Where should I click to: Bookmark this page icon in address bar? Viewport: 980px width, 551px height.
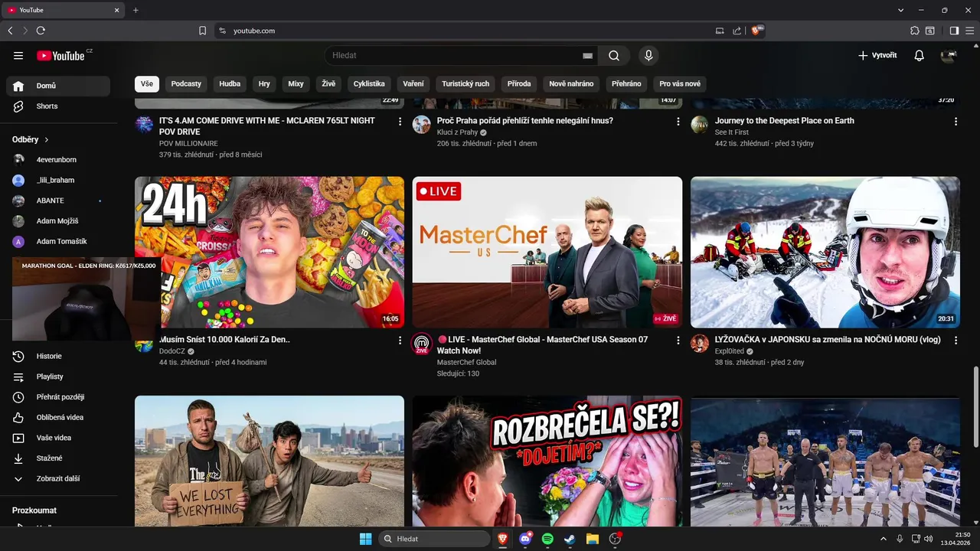click(202, 31)
